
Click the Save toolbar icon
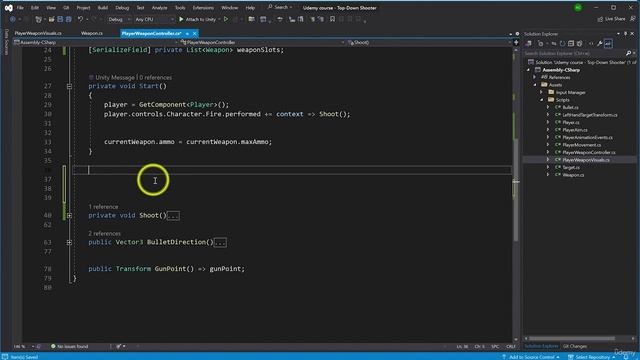(x=60, y=19)
